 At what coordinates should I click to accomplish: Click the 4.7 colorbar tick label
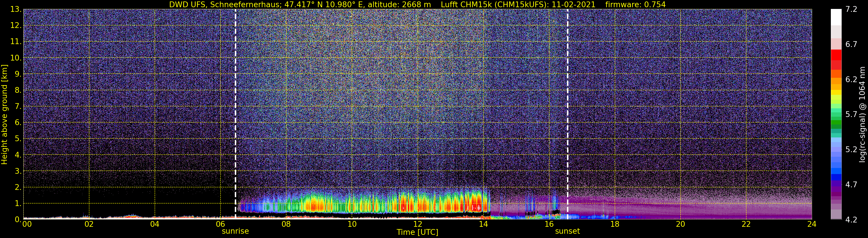point(851,185)
